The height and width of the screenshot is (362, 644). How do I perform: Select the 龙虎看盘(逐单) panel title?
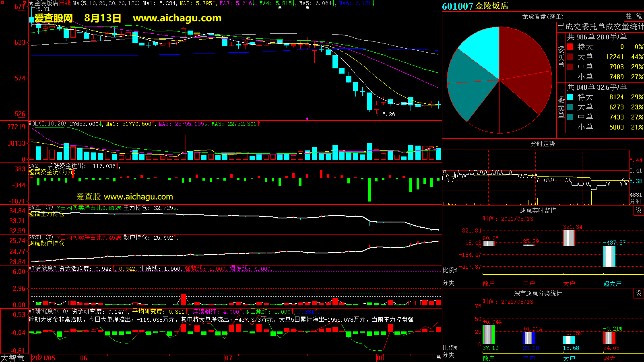click(543, 16)
